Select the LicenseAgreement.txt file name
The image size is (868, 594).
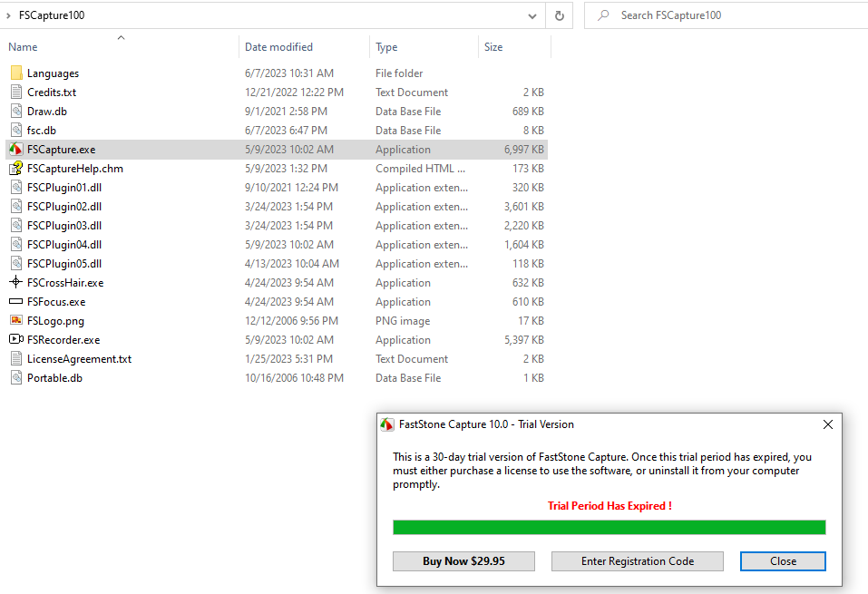(79, 359)
